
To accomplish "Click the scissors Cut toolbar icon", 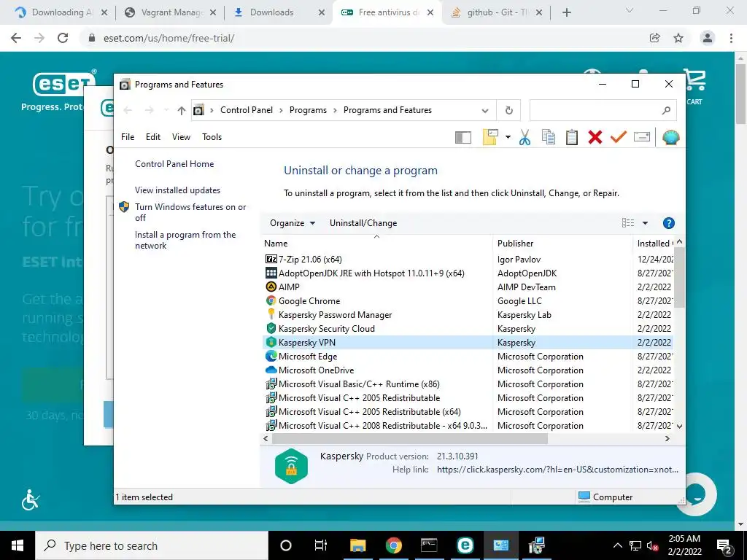I will pyautogui.click(x=525, y=138).
